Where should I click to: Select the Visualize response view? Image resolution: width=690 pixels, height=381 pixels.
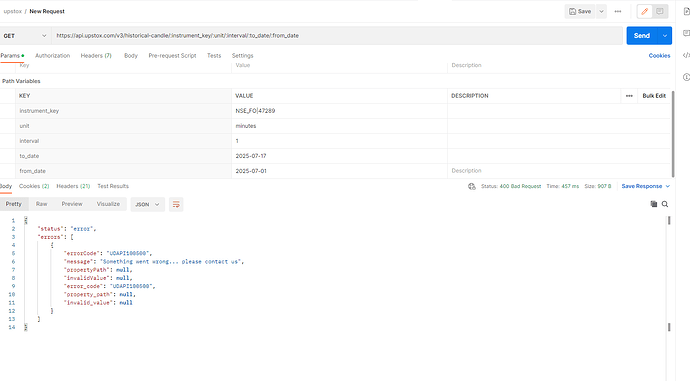[108, 204]
